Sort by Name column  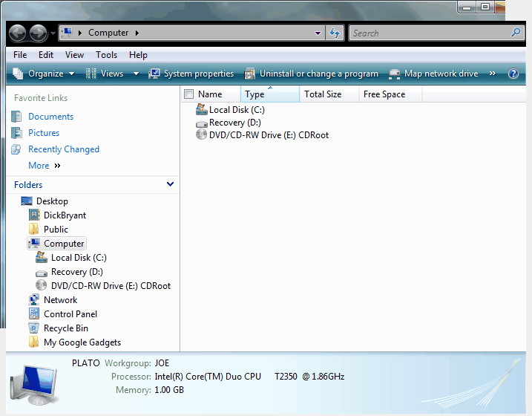click(x=210, y=94)
